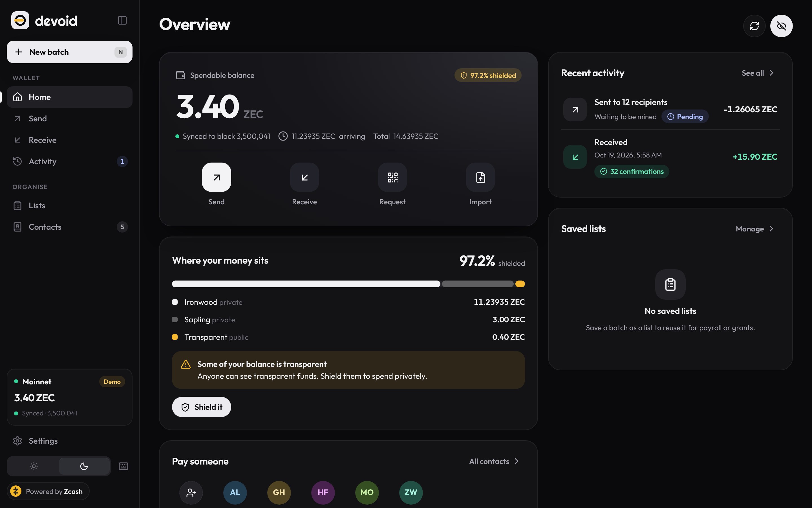The height and width of the screenshot is (508, 812).
Task: Open Receive in sidebar
Action: tap(69, 140)
